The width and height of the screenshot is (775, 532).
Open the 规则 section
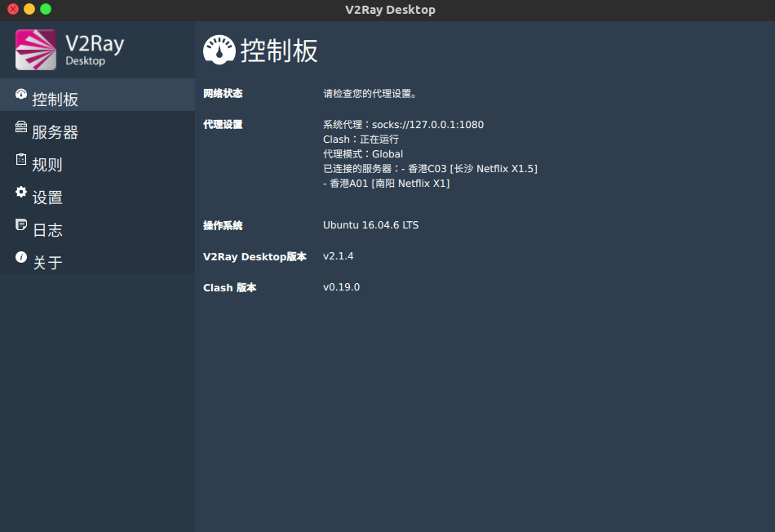[x=97, y=160]
